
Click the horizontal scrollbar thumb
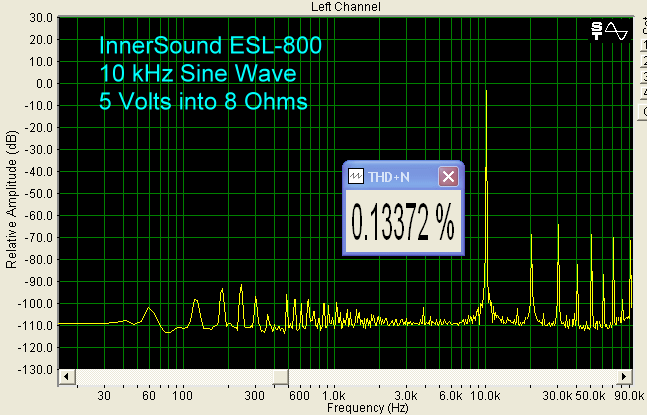tap(281, 377)
